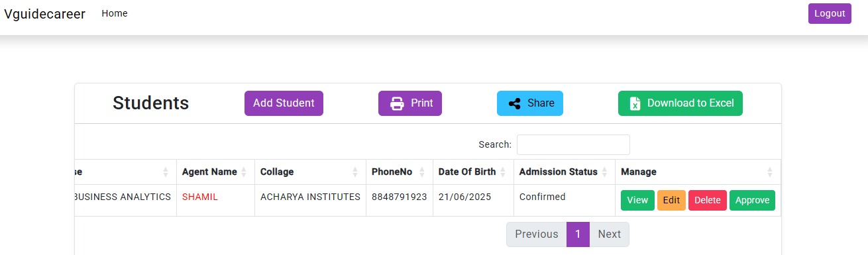Screen dimensions: 868x255
Task: Delete the student row
Action: [x=708, y=201]
